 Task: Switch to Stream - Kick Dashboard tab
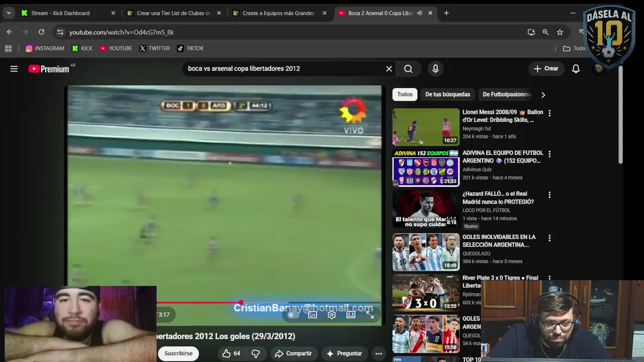(60, 13)
